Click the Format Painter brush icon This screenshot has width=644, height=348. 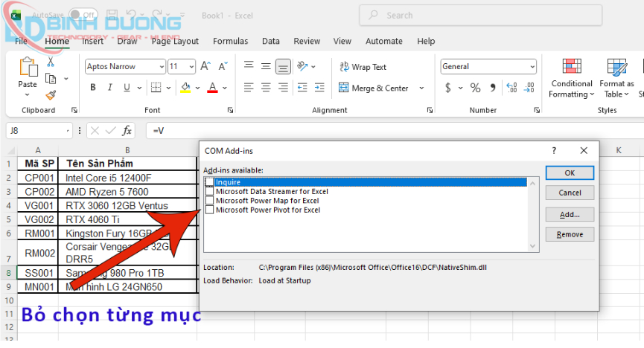tap(51, 94)
